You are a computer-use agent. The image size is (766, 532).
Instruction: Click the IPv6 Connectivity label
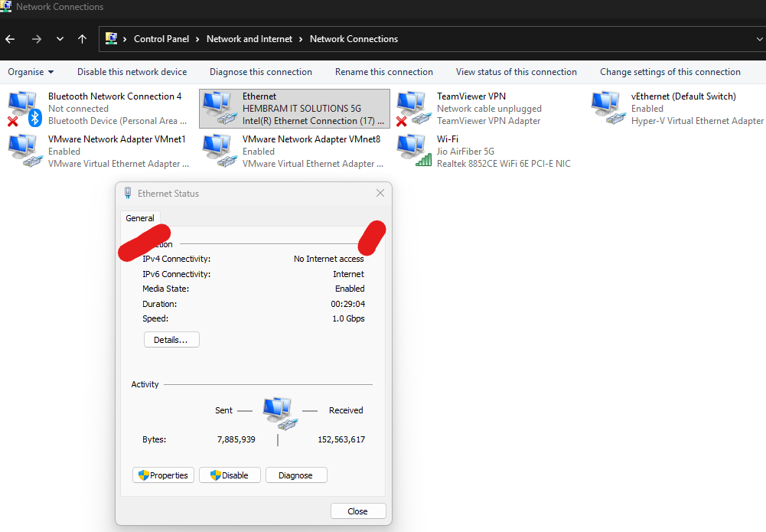click(176, 274)
